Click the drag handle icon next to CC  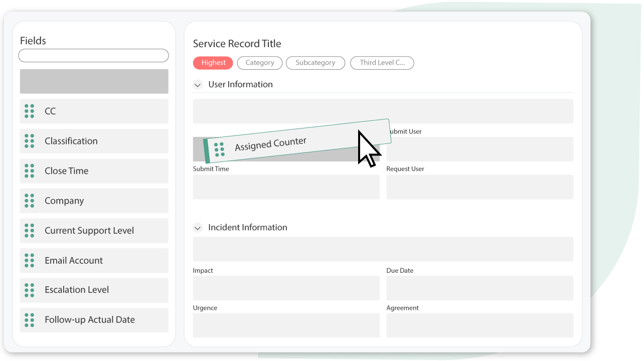click(30, 111)
